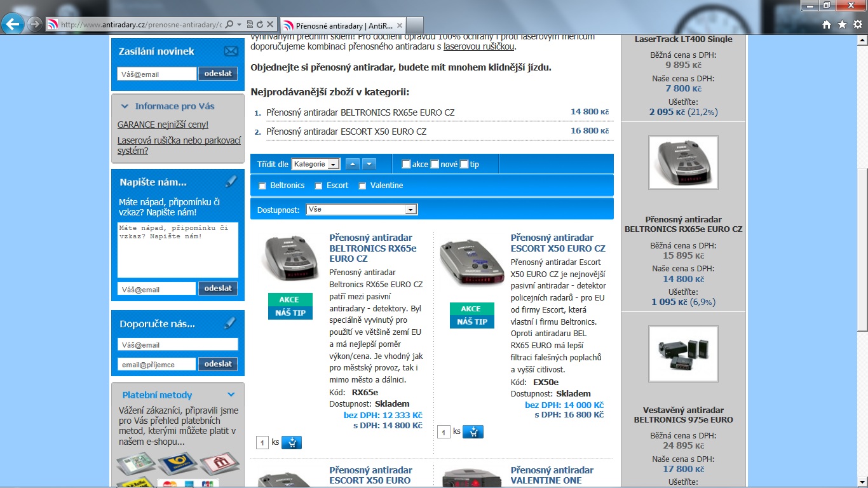Click the newsletter Váš@email input field

pyautogui.click(x=157, y=74)
